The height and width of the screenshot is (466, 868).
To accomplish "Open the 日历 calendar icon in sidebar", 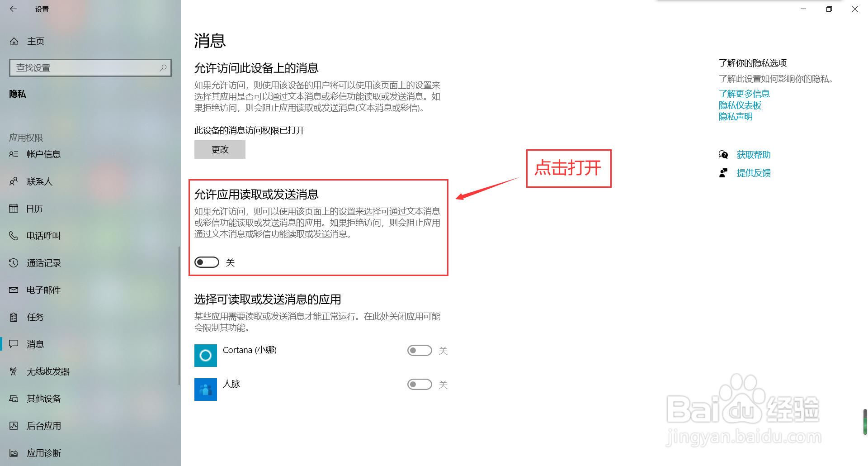I will coord(14,209).
